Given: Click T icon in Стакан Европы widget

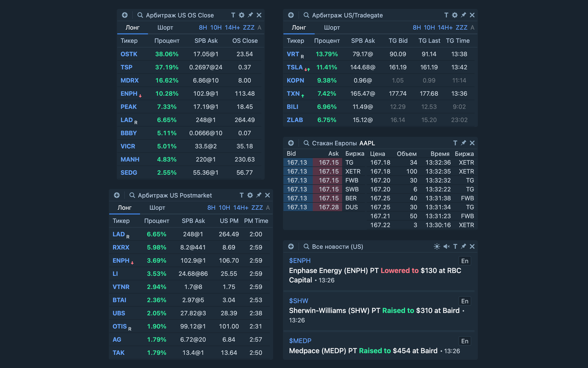Looking at the screenshot, I should click(x=455, y=143).
